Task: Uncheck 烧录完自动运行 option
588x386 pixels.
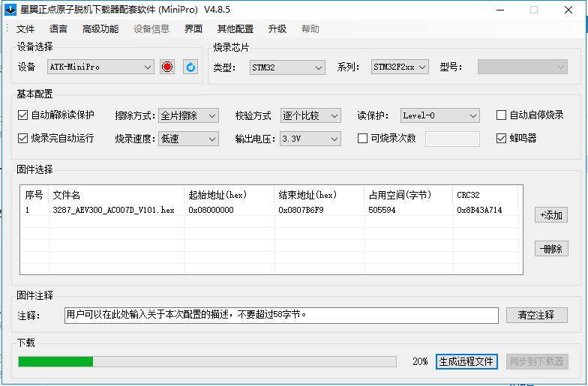Action: click(x=22, y=138)
